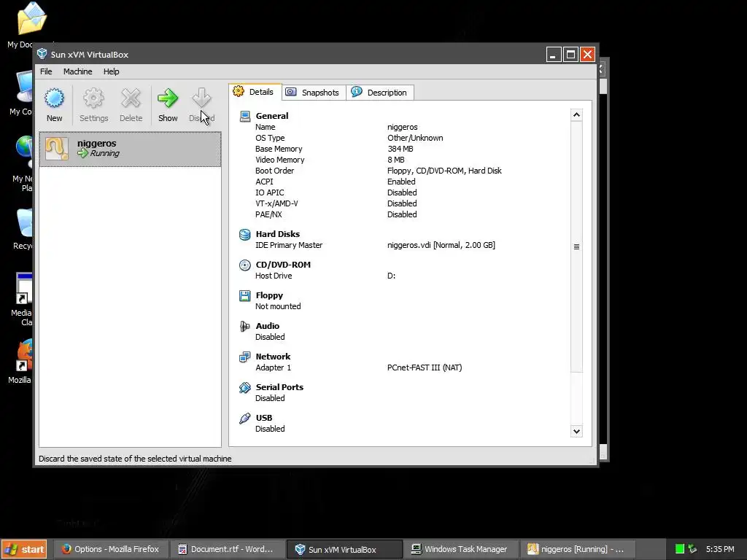Open the Description tab
Viewport: 747px width, 560px height.
[379, 93]
